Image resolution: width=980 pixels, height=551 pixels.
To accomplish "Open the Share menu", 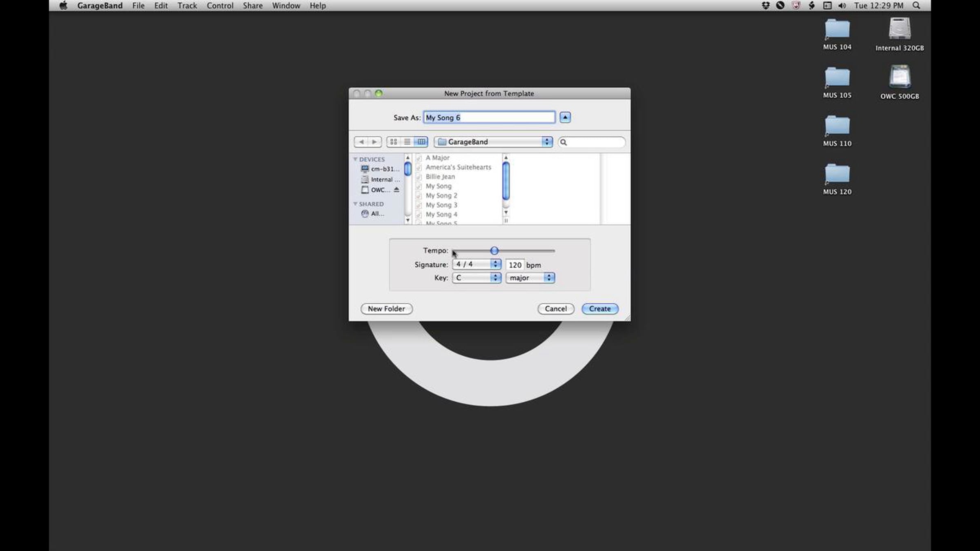I will tap(252, 6).
